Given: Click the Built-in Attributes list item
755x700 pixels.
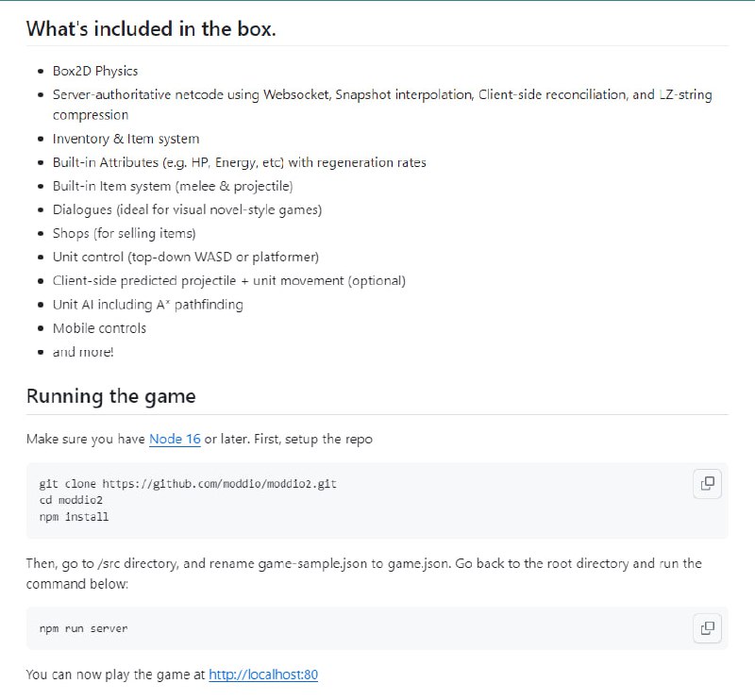Looking at the screenshot, I should pyautogui.click(x=239, y=162).
